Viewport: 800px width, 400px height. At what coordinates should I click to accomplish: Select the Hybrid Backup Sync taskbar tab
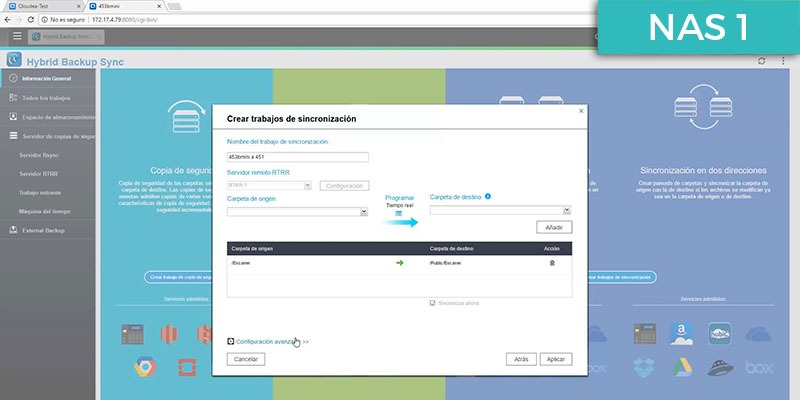click(x=66, y=37)
